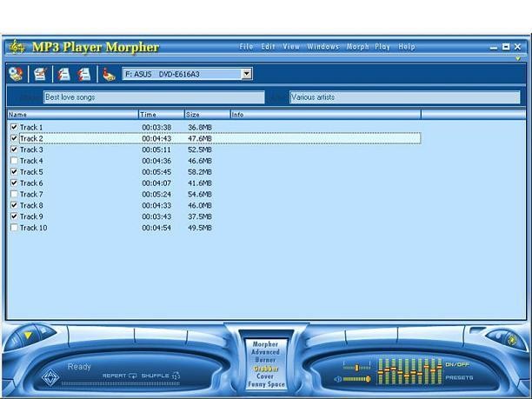The image size is (532, 399).
Task: Select the Track 10 row name
Action: coord(34,228)
